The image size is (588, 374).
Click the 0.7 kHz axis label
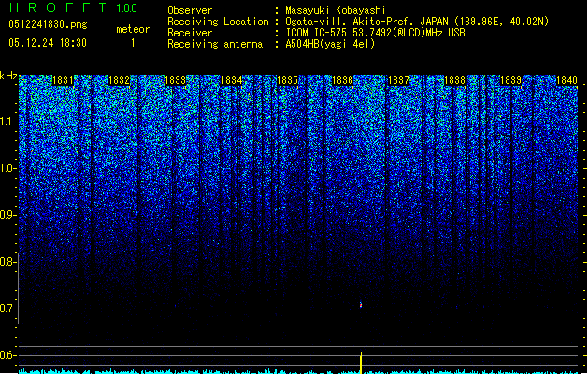(x=8, y=309)
